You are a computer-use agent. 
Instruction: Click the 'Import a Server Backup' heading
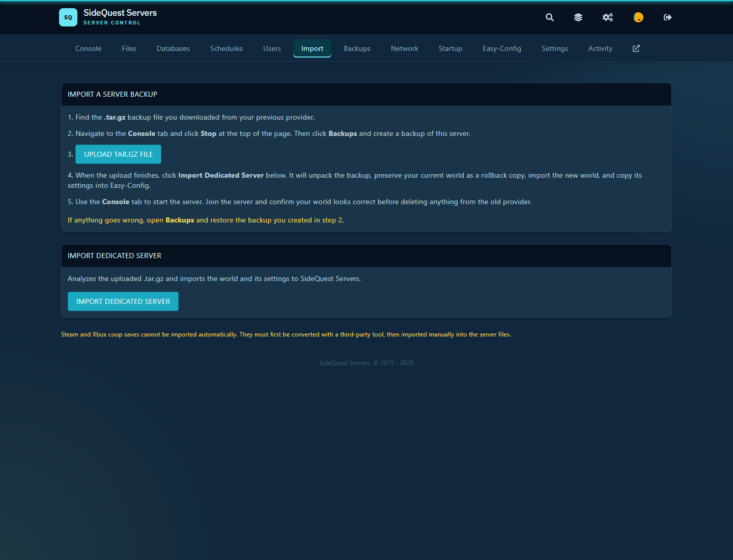tap(112, 94)
